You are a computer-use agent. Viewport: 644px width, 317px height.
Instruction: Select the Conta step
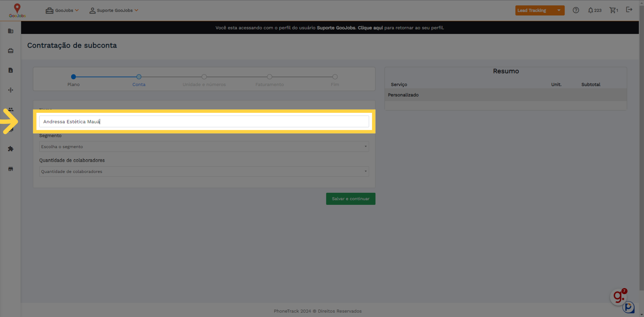[139, 80]
